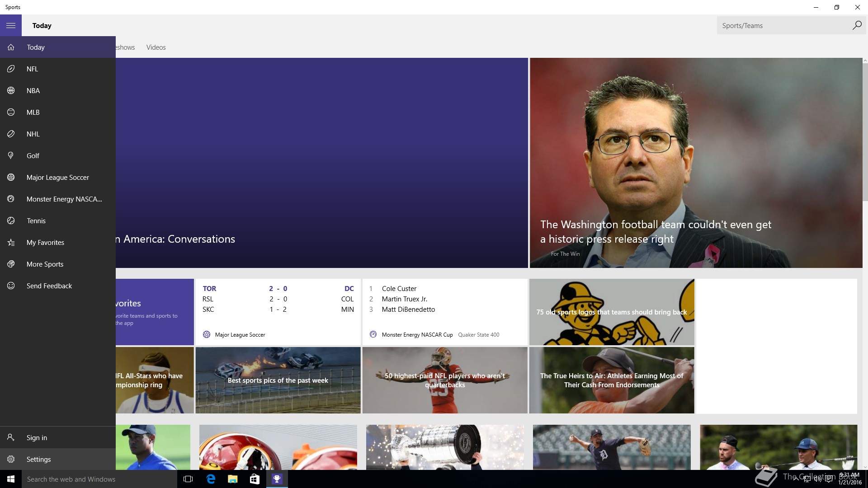This screenshot has height=488, width=868.
Task: Click the Golf icon in sidebar
Action: 11,155
